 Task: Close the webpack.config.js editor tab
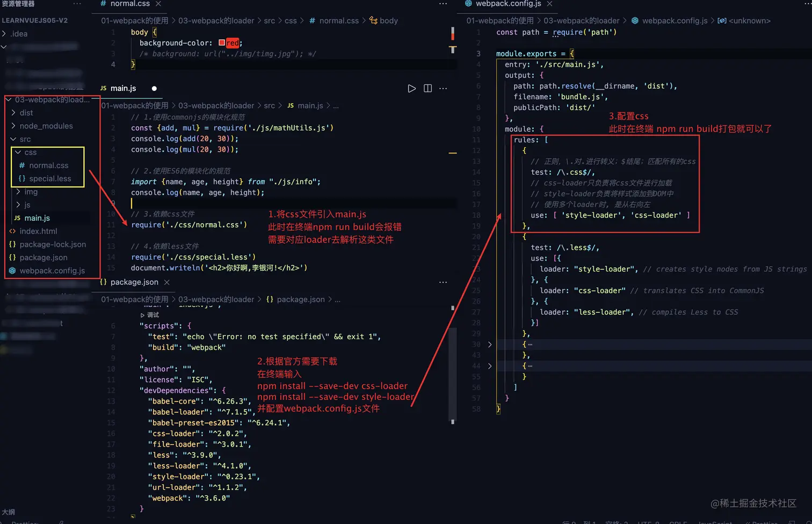click(x=549, y=4)
